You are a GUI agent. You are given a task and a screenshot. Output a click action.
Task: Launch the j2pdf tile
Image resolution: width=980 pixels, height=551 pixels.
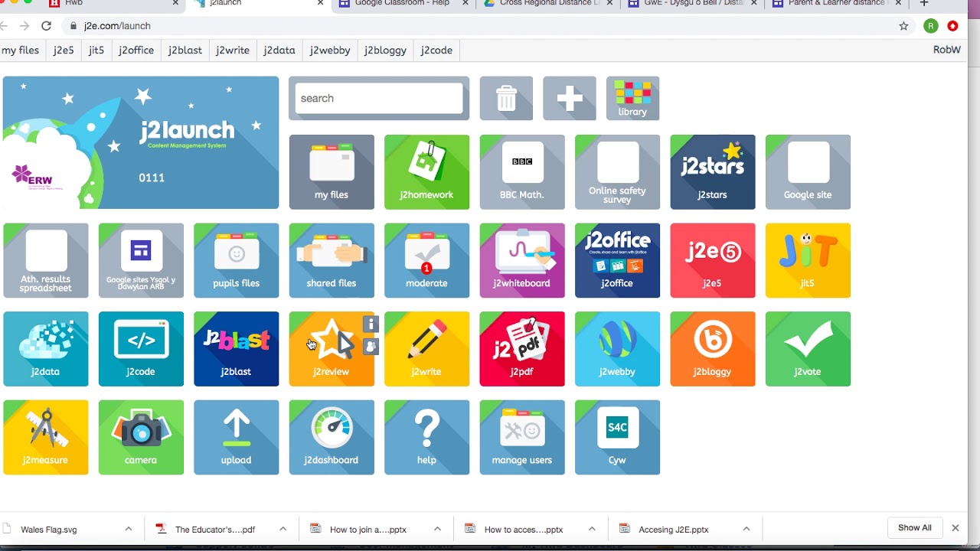click(522, 349)
